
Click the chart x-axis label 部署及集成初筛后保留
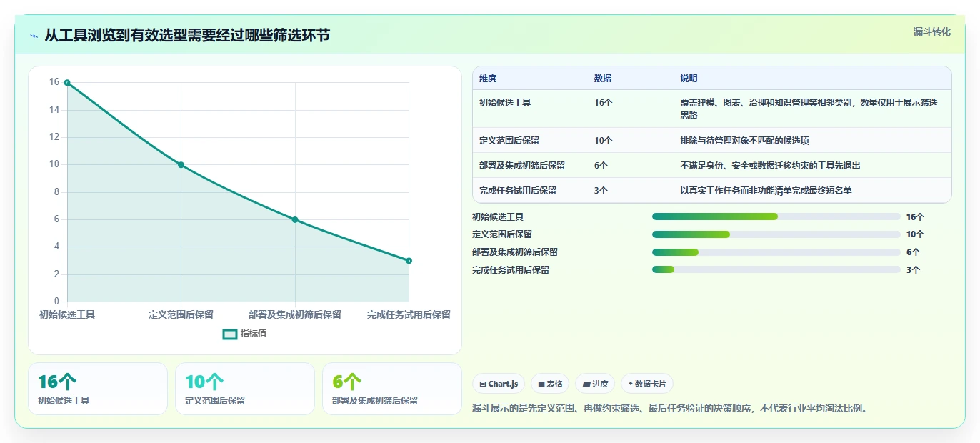click(x=295, y=314)
